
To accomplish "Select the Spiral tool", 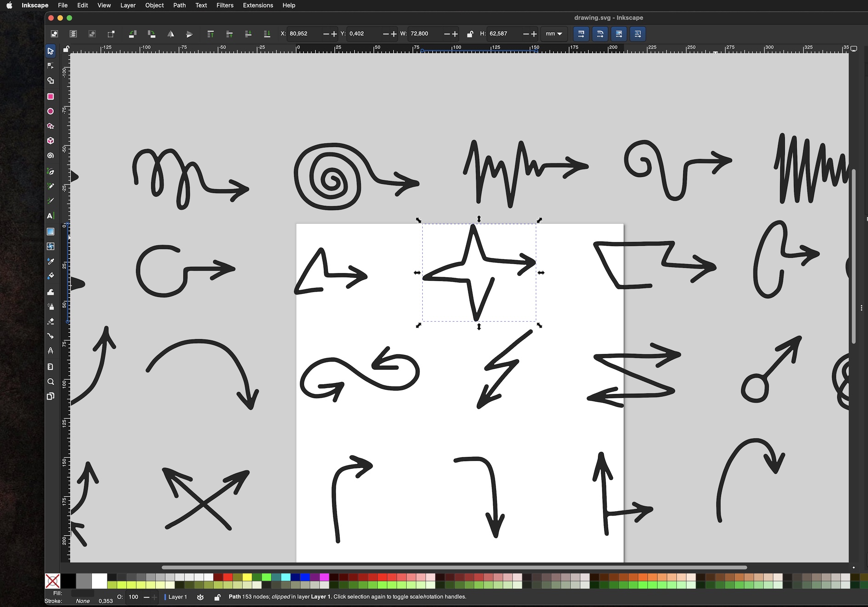I will click(x=51, y=156).
